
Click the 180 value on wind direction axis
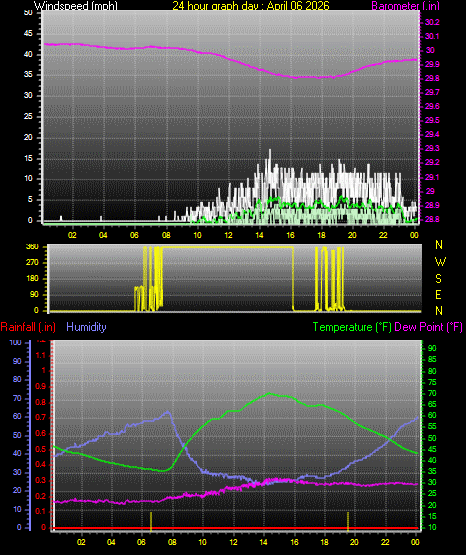click(x=32, y=279)
